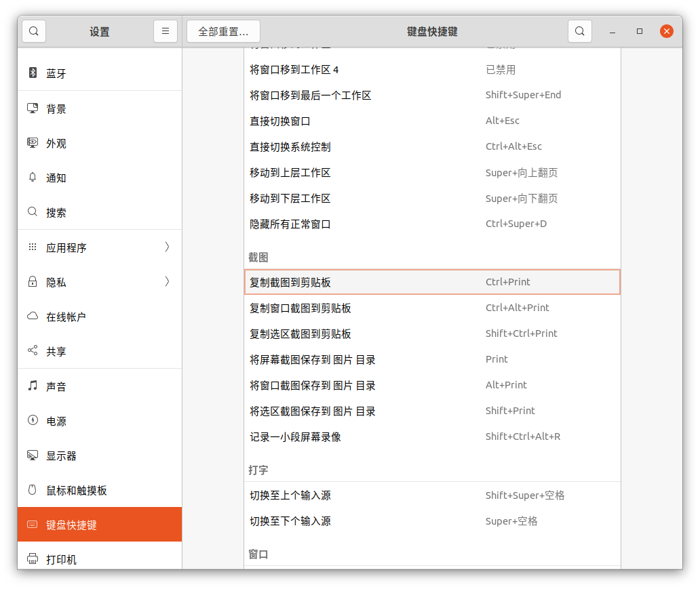Click the 隐私 lock icon
Viewport: 700px width, 589px height.
pyautogui.click(x=33, y=281)
